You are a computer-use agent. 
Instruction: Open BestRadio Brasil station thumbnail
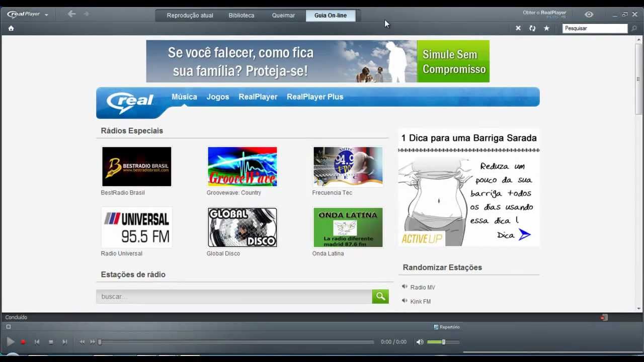(x=137, y=166)
